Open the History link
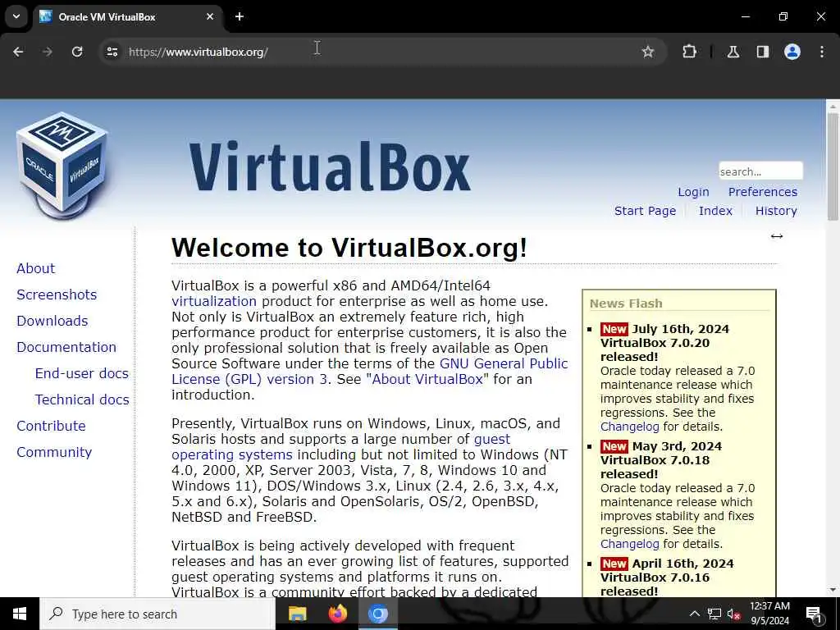Screen dimensions: 840x630 [776, 211]
